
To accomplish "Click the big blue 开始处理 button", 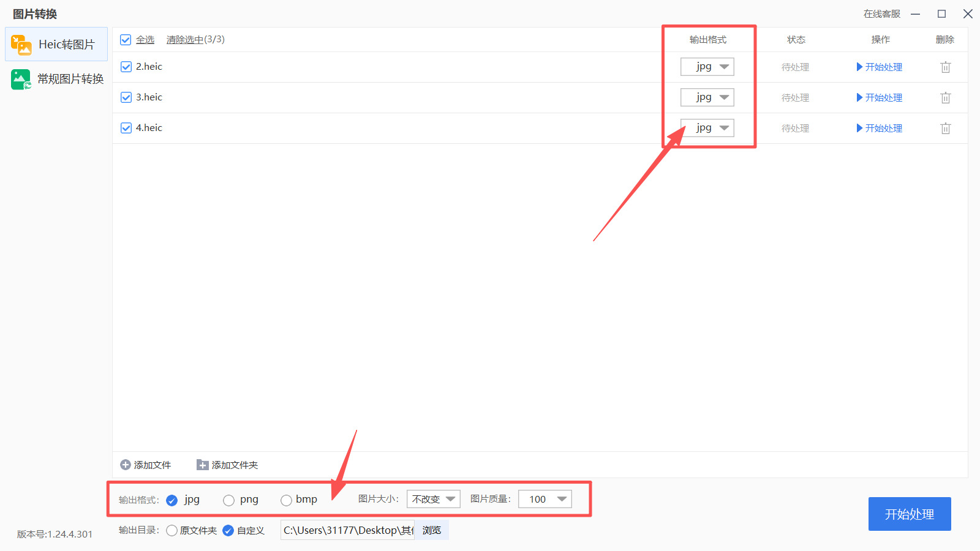I will 910,514.
